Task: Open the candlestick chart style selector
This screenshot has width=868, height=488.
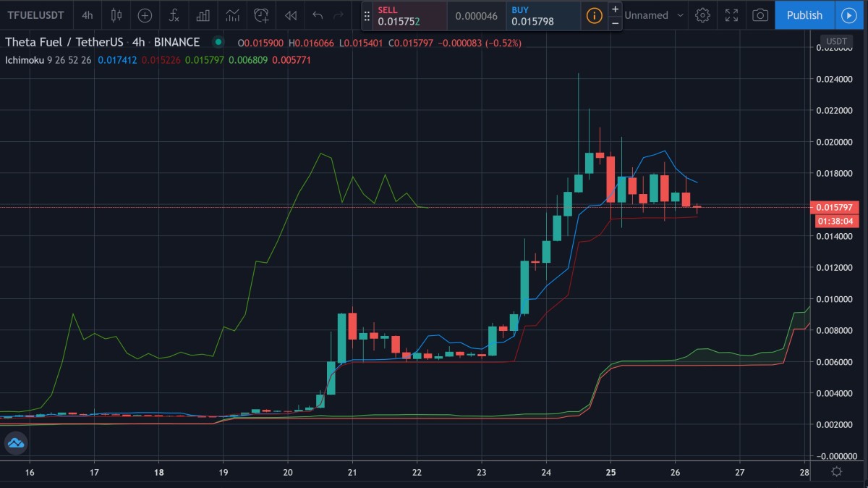Action: coord(116,15)
